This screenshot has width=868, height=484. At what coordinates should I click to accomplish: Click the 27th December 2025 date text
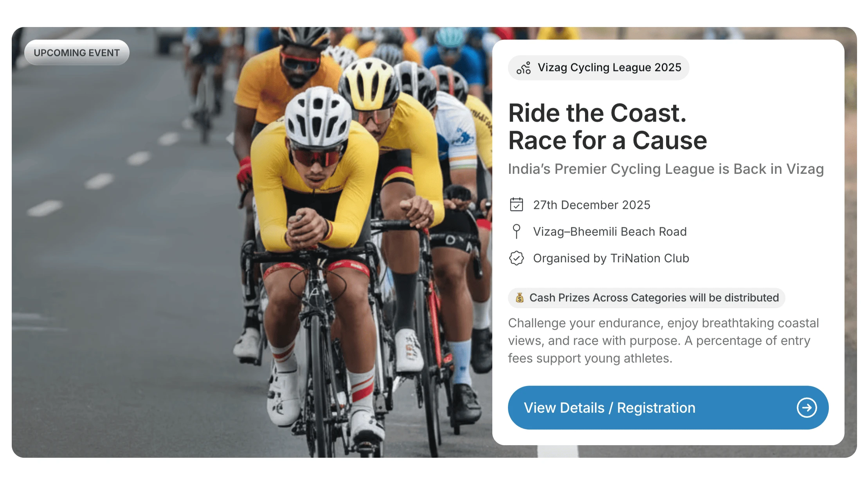(591, 204)
